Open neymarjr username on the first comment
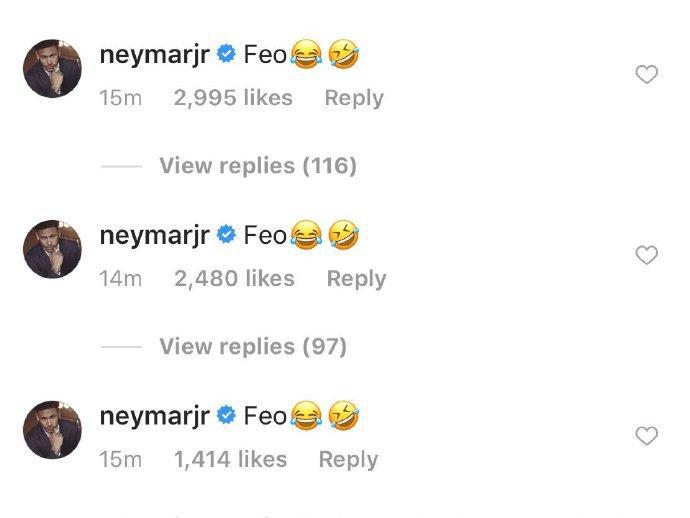The width and height of the screenshot is (690, 518). (x=154, y=55)
